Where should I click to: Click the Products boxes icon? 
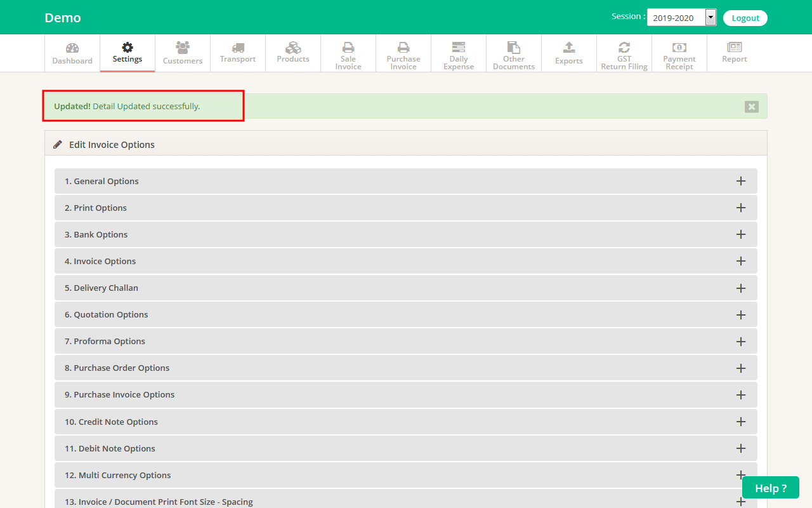point(293,48)
